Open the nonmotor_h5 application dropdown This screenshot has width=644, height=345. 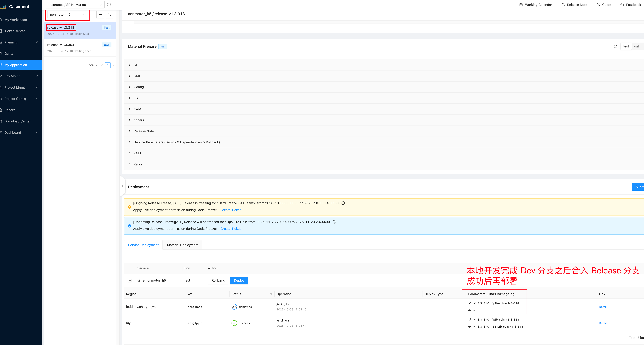pyautogui.click(x=67, y=14)
